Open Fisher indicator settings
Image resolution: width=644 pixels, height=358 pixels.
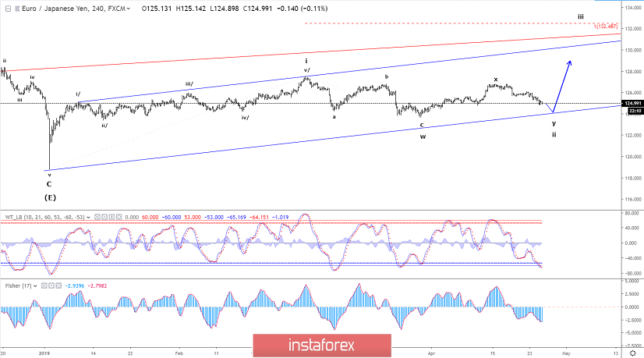click(51, 285)
